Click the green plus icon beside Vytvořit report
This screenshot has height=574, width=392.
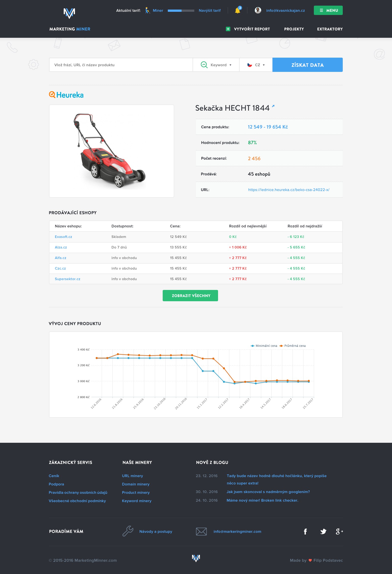coord(228,29)
